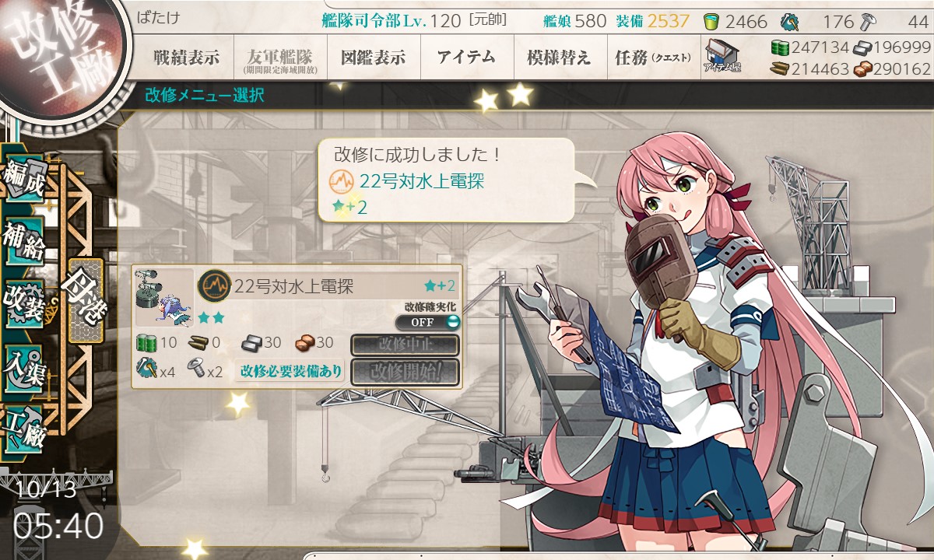Open the アイテム屋 item shop icon
The height and width of the screenshot is (560, 934).
pyautogui.click(x=722, y=56)
